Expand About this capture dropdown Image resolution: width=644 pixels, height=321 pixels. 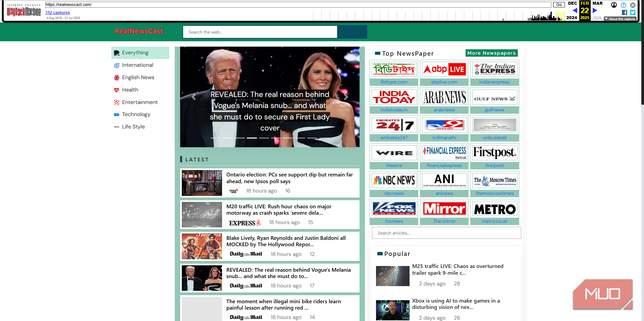click(620, 19)
